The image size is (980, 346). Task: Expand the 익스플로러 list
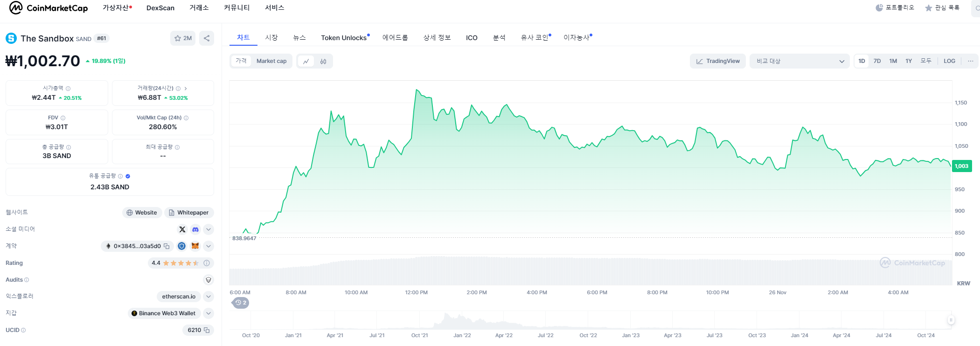pyautogui.click(x=209, y=297)
